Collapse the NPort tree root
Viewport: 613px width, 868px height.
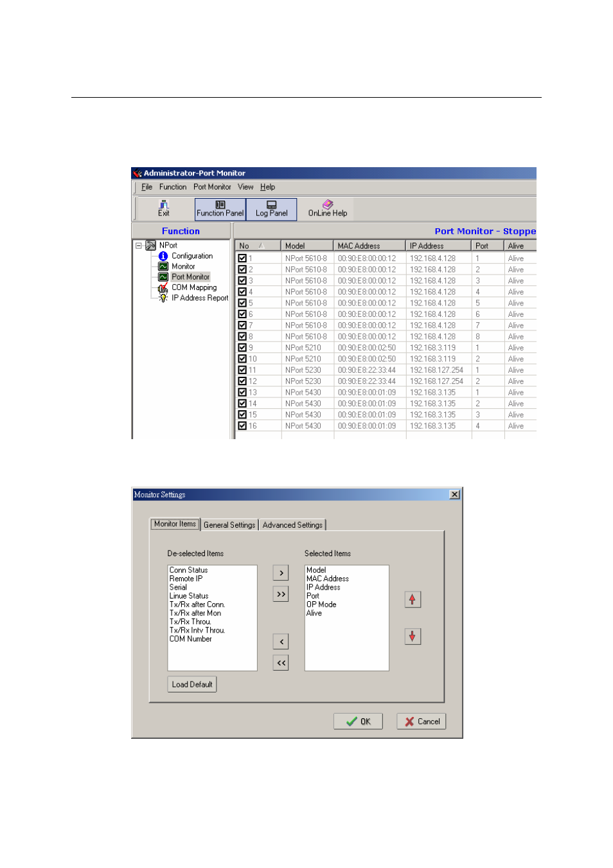138,246
